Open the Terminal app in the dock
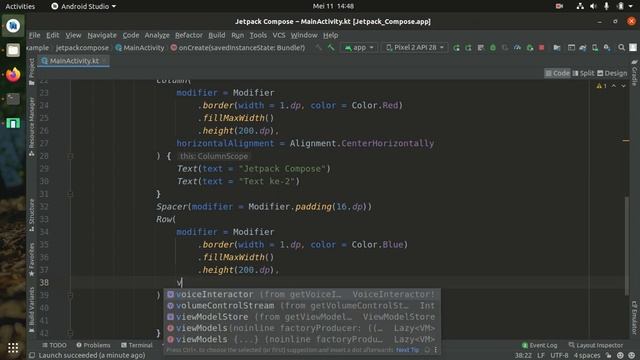 (x=13, y=99)
